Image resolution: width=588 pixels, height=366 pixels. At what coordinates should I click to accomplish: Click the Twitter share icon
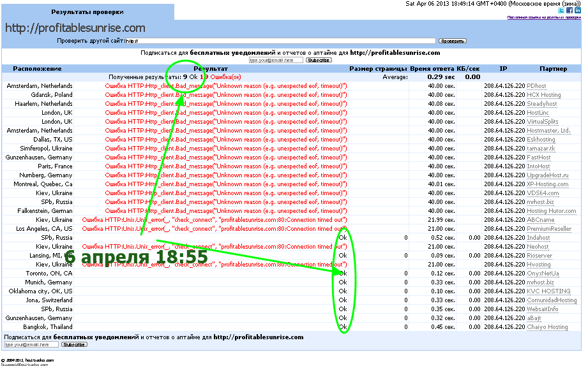(562, 10)
